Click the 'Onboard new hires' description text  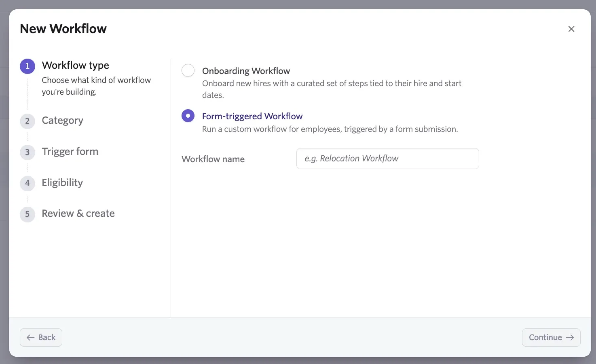coord(332,89)
